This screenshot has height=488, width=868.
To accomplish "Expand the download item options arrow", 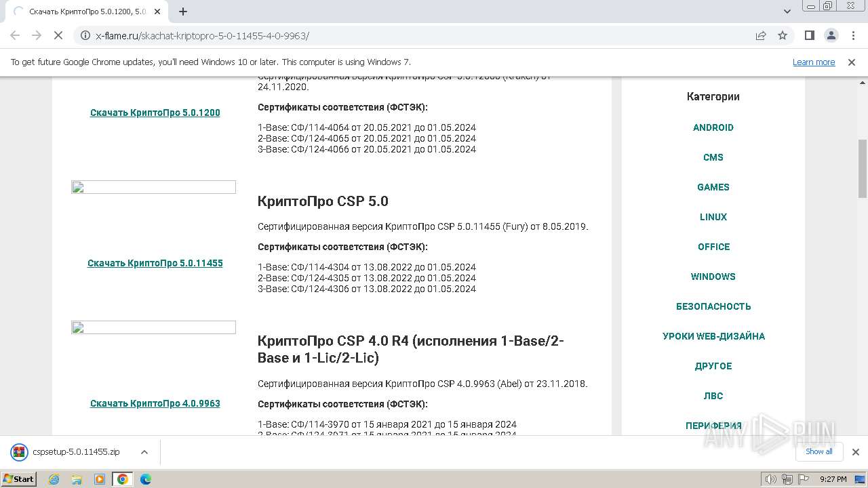I will (144, 452).
